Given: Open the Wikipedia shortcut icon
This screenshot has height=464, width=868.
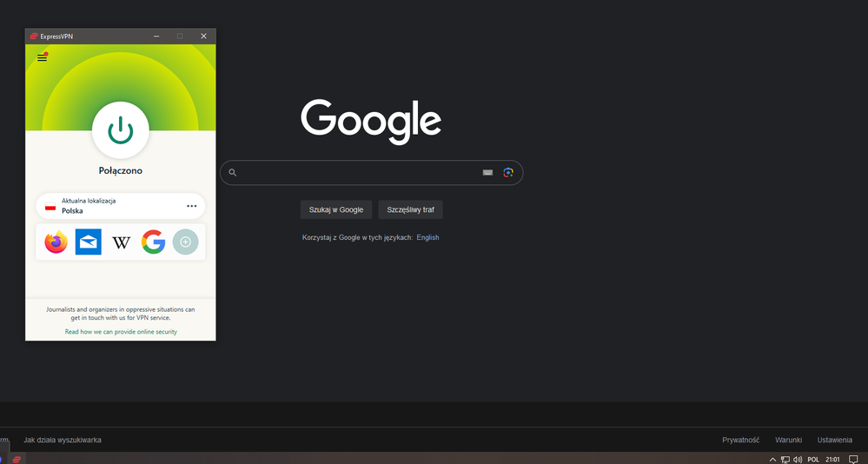Looking at the screenshot, I should pyautogui.click(x=122, y=242).
